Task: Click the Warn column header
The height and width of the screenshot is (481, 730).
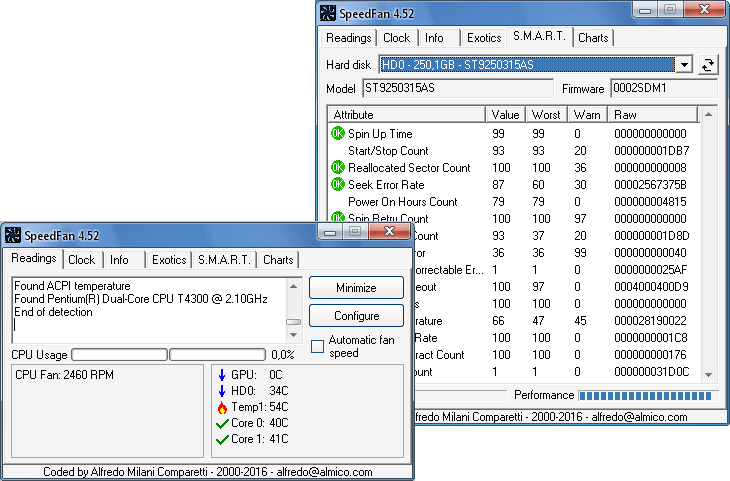Action: (587, 115)
